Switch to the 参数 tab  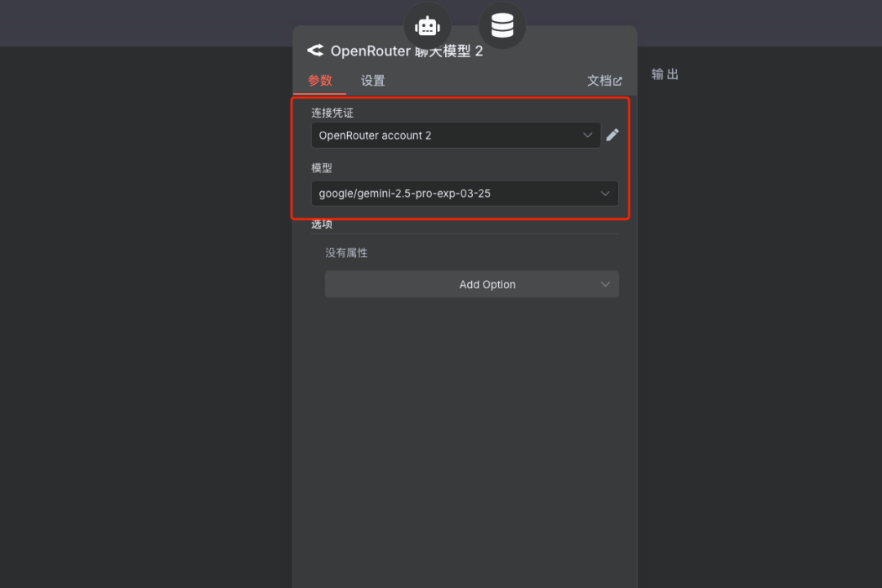[319, 81]
